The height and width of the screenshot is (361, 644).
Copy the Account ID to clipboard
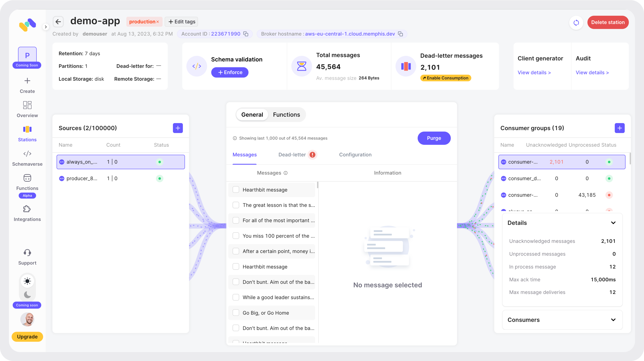[246, 34]
